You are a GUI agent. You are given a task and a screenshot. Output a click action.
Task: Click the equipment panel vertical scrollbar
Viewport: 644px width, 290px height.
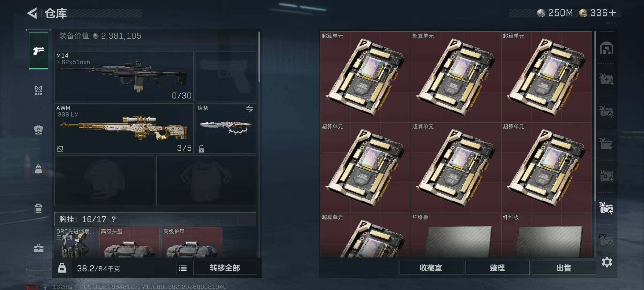pos(259,57)
